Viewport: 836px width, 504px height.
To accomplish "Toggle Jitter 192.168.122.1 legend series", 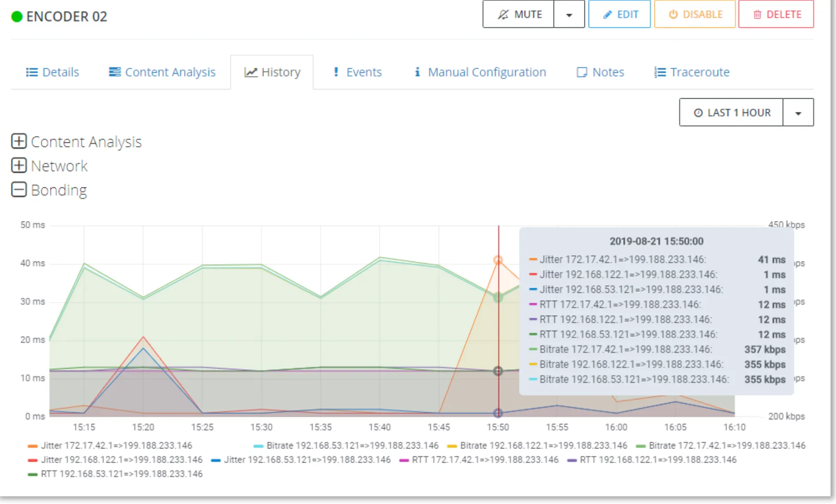I will pos(115,460).
